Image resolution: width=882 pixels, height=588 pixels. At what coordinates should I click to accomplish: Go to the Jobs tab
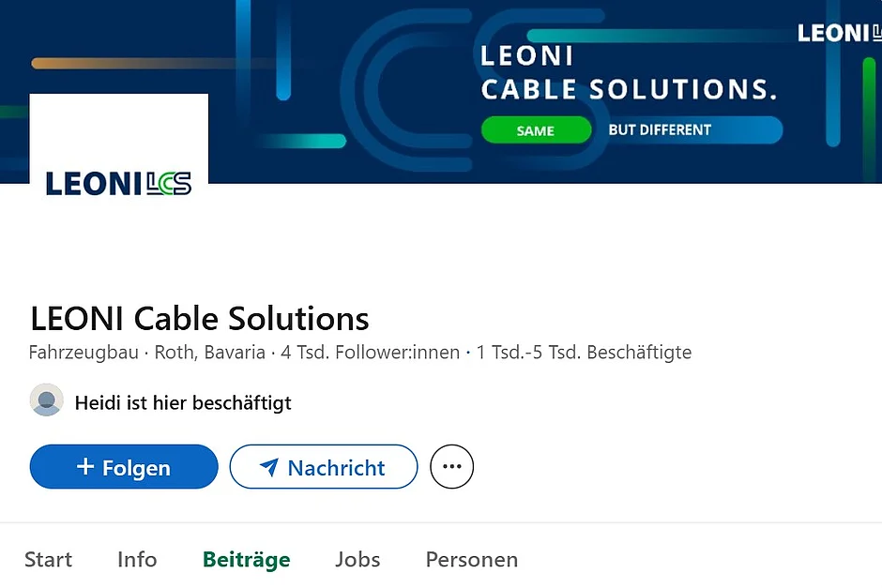coord(357,560)
